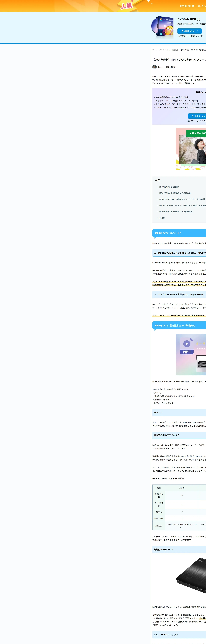Click the publish date 2024/06/05
Screen dimensions: 206x644
pos(171,67)
